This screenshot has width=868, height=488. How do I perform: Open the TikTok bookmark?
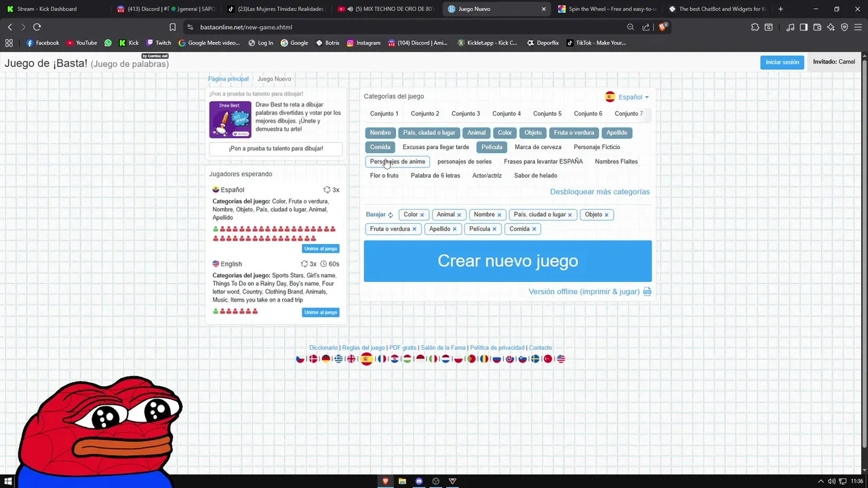(596, 43)
